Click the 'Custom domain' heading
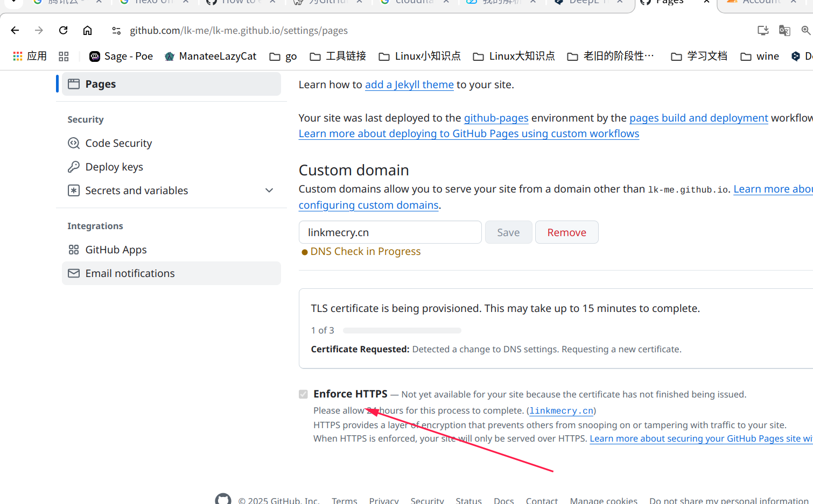This screenshot has height=504, width=813. pyautogui.click(x=354, y=170)
